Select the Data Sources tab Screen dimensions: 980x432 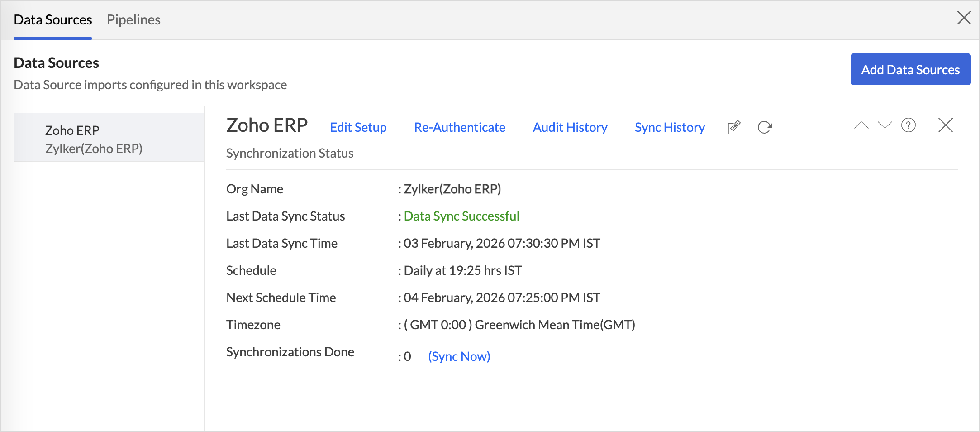click(x=53, y=20)
